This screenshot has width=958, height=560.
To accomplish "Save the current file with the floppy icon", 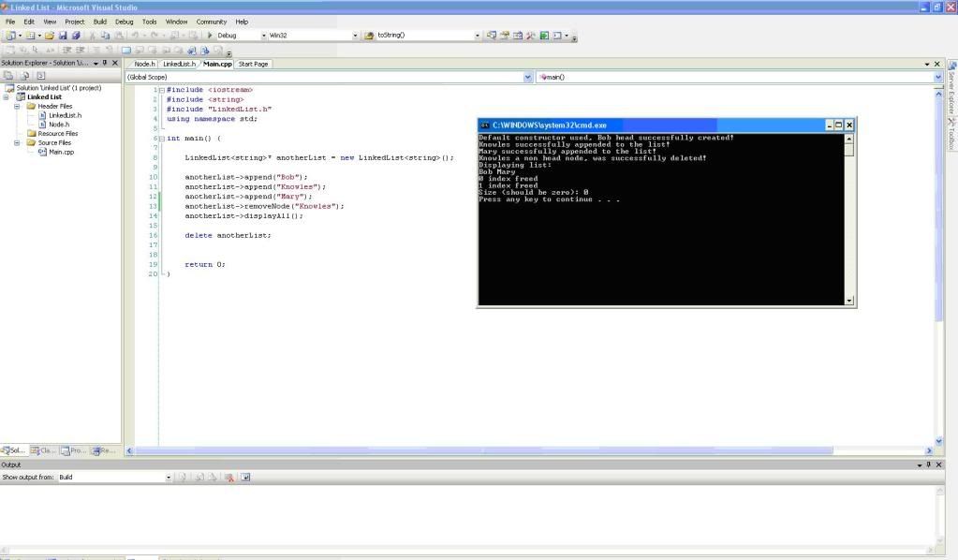I will (63, 36).
